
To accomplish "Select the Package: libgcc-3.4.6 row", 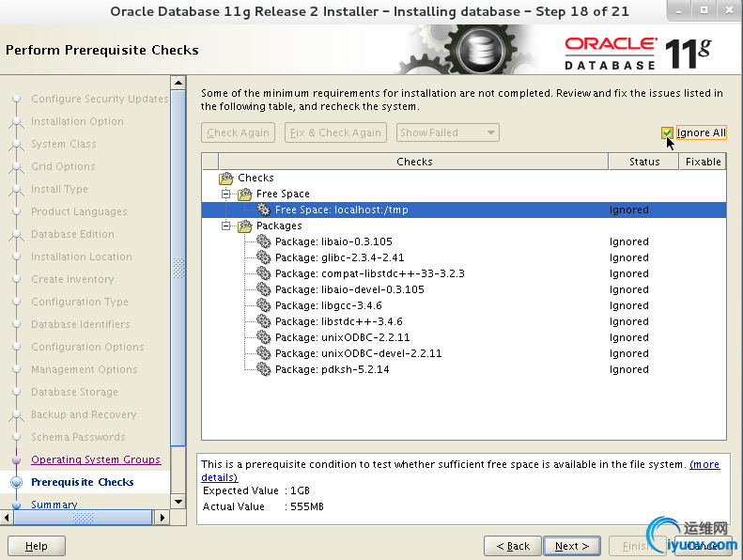I will [464, 305].
